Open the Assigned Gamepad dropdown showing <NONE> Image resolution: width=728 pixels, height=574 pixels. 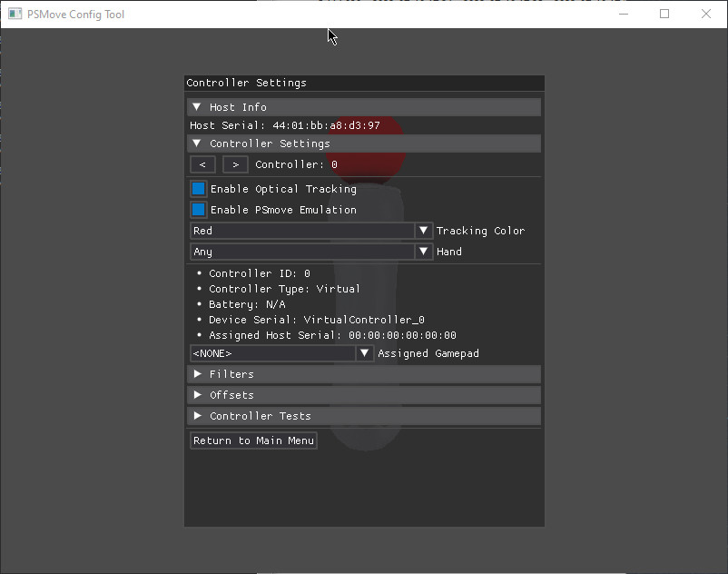281,353
